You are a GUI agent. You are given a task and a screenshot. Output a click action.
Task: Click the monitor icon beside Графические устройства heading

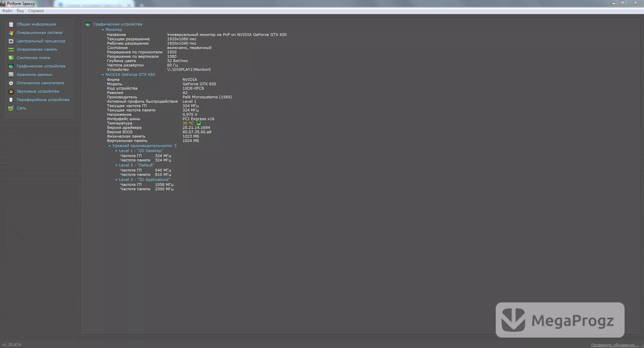click(x=88, y=24)
